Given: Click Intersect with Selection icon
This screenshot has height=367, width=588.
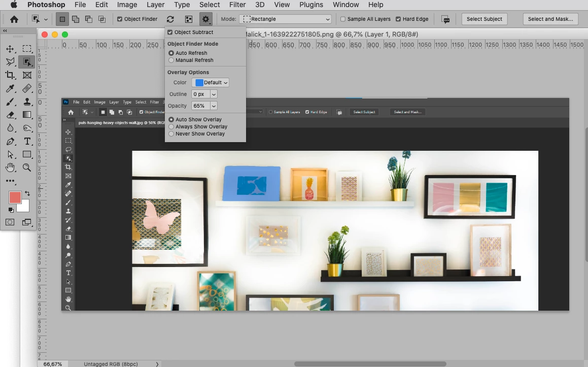Looking at the screenshot, I should click(101, 19).
